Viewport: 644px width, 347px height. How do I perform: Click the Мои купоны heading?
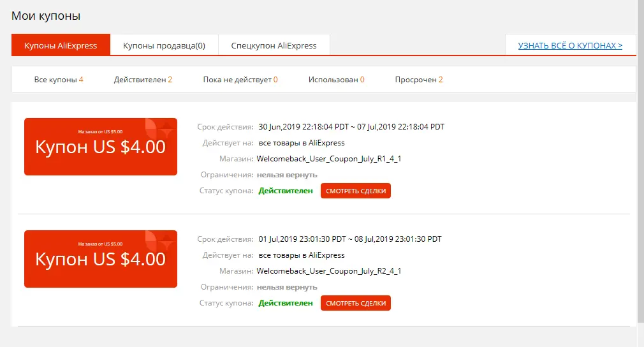coord(46,15)
